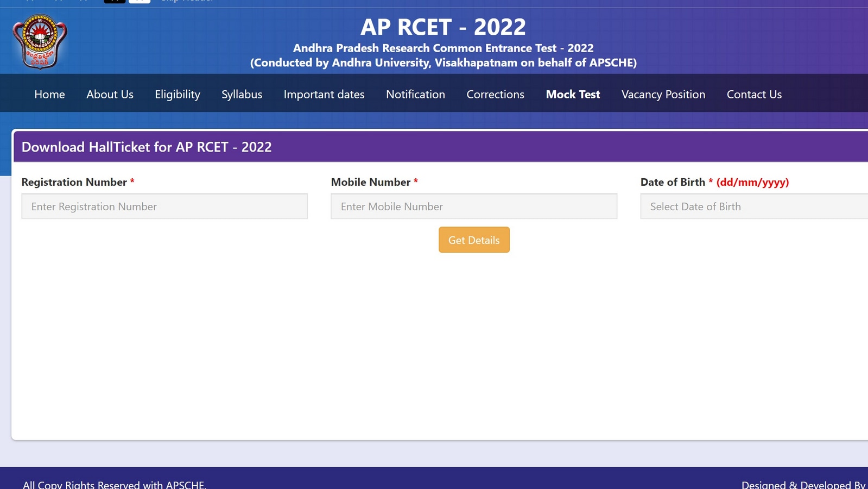Go to the Eligibility page

[178, 94]
